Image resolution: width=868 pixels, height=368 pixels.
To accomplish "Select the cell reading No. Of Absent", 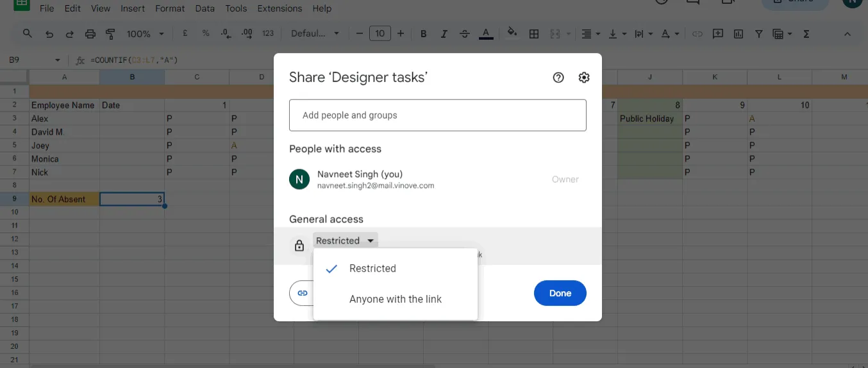I will [64, 199].
